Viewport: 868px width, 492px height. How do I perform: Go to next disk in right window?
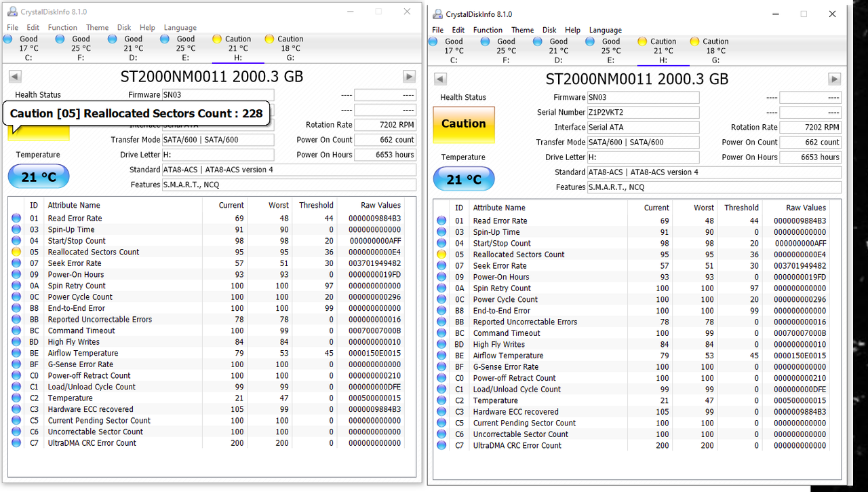[834, 79]
